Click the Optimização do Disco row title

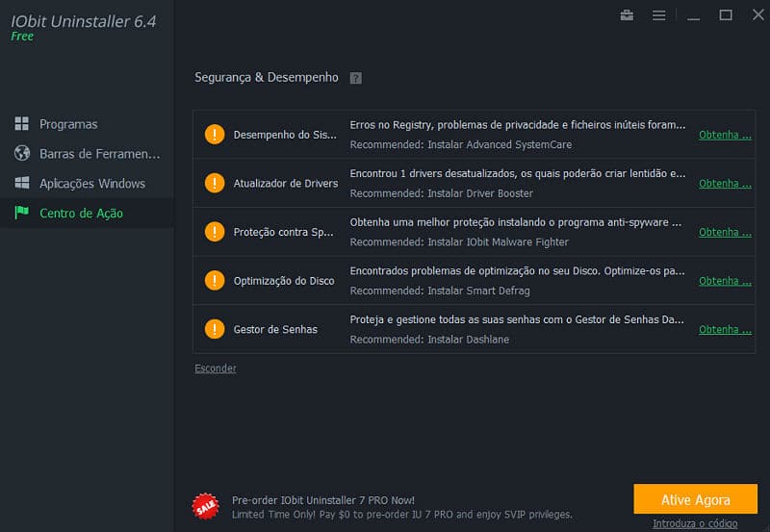[x=284, y=281]
